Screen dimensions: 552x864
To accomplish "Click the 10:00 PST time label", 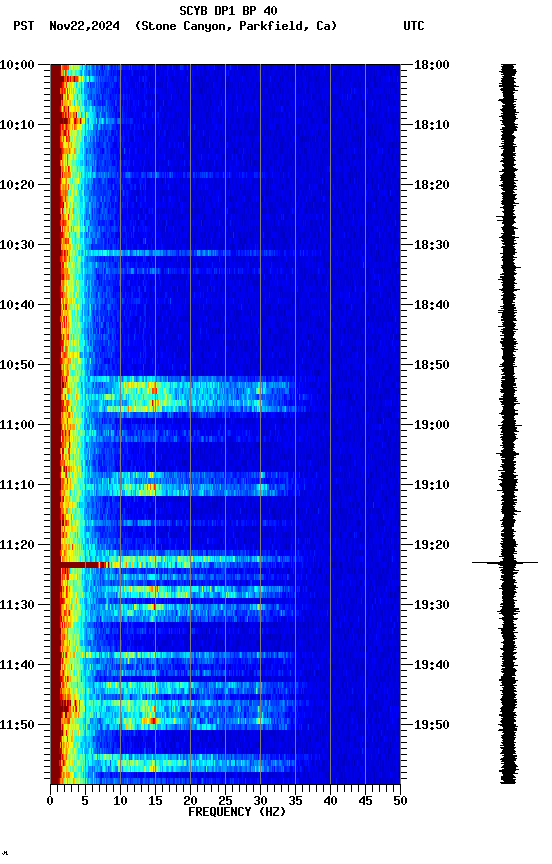I will pyautogui.click(x=17, y=65).
